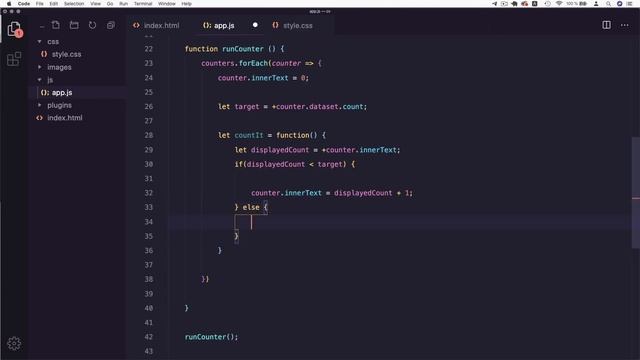Open the Terminal menu
This screenshot has width=640, height=360.
tap(143, 4)
